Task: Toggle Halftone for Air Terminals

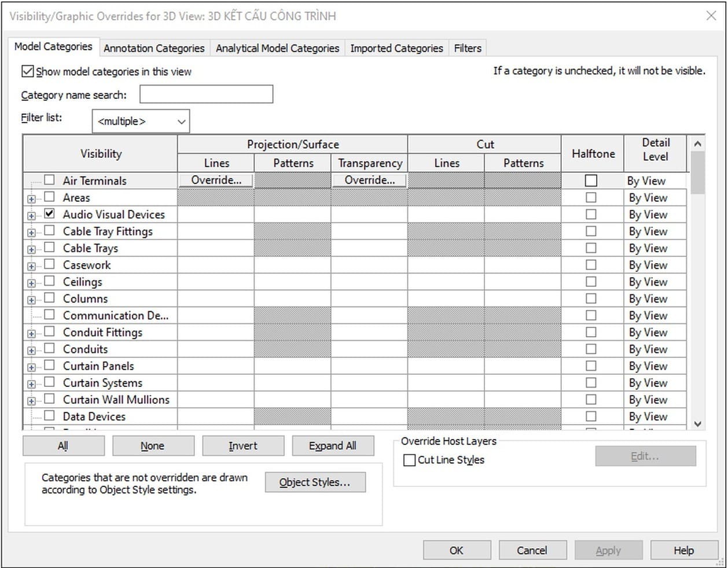Action: point(591,180)
